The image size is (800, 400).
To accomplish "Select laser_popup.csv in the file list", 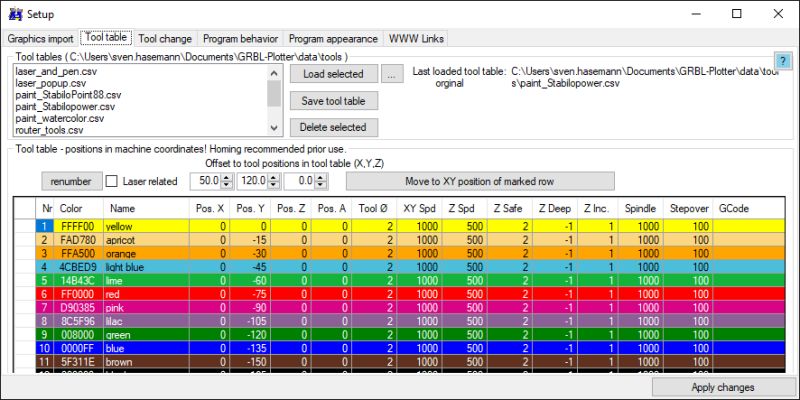I will pos(51,83).
